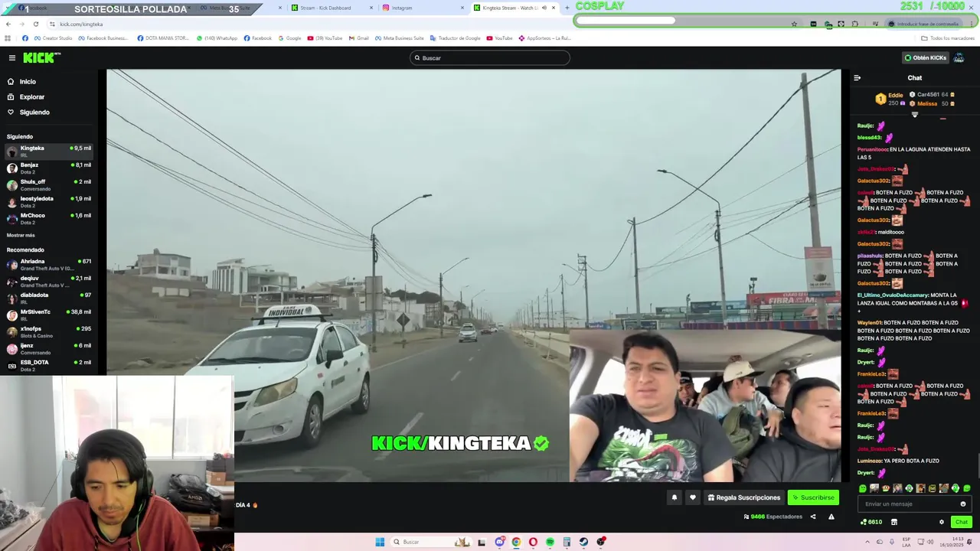Click the notification bell under the stream
980x551 pixels.
click(x=674, y=497)
